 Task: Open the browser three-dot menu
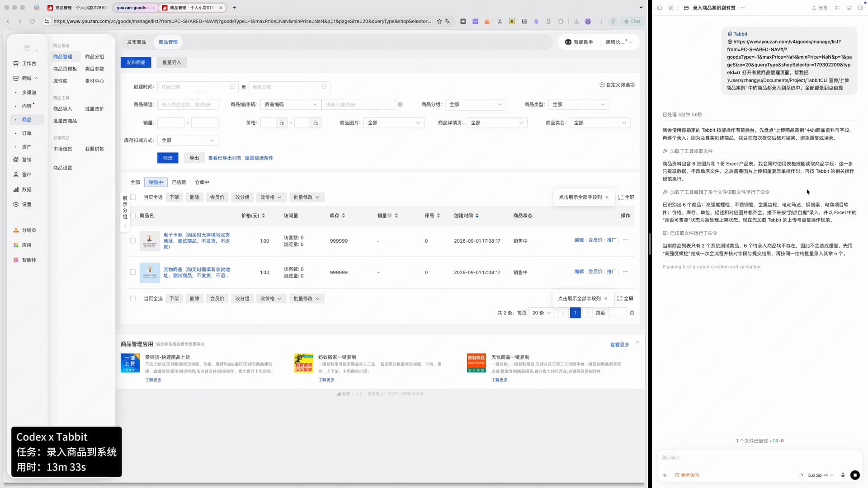coord(601,21)
